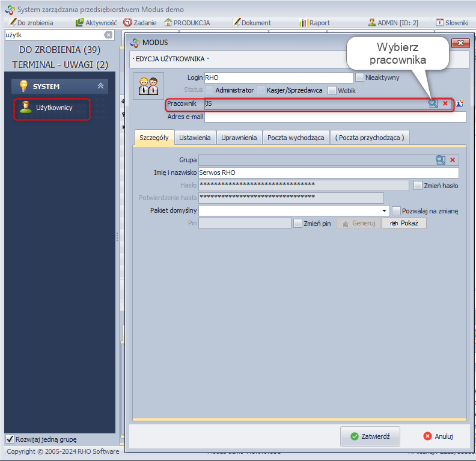The image size is (476, 461).
Task: Open TERMINAL - UWAGI (2) list
Action: (60, 65)
